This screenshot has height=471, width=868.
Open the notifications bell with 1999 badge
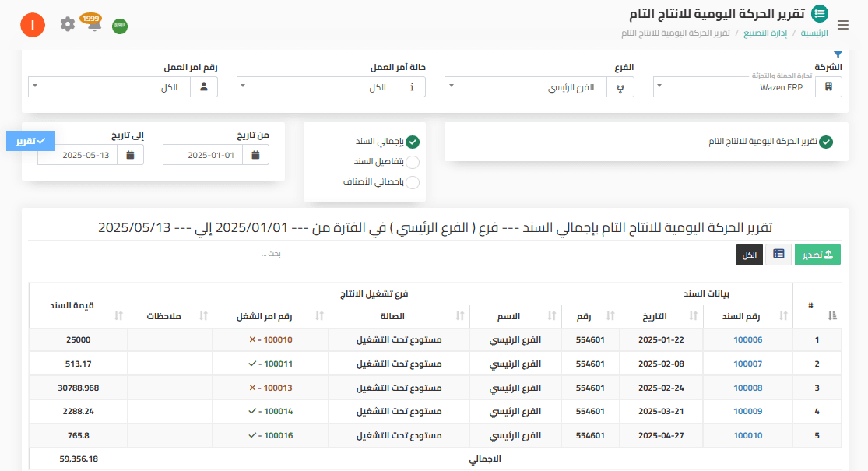[94, 24]
